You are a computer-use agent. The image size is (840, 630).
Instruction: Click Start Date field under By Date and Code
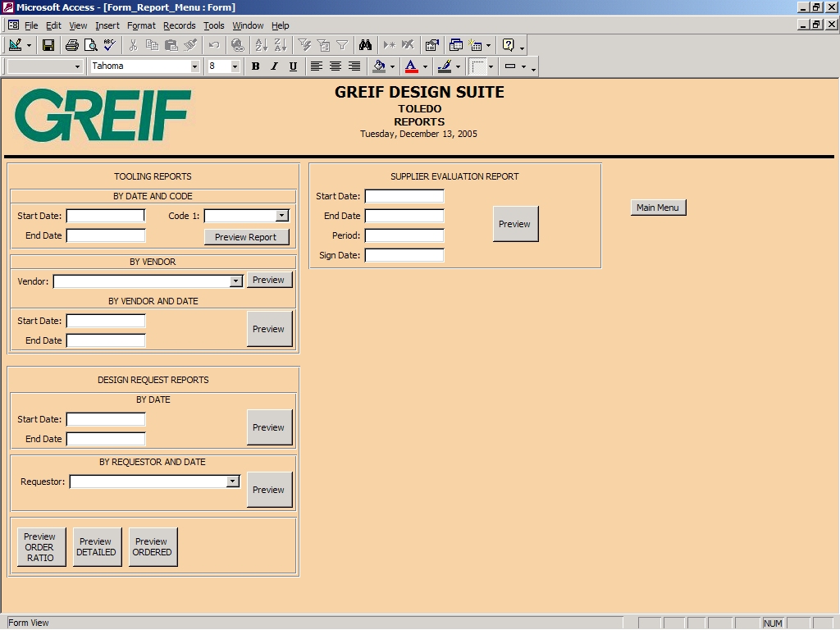click(x=106, y=216)
